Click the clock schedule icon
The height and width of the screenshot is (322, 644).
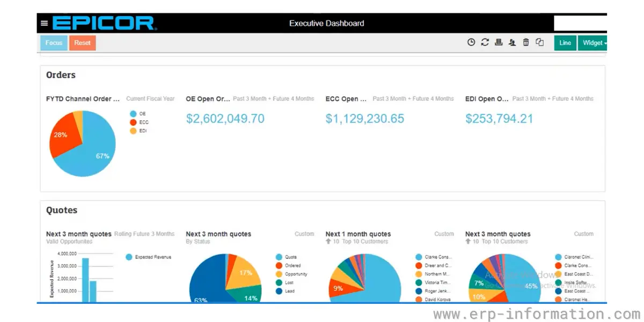pyautogui.click(x=471, y=42)
